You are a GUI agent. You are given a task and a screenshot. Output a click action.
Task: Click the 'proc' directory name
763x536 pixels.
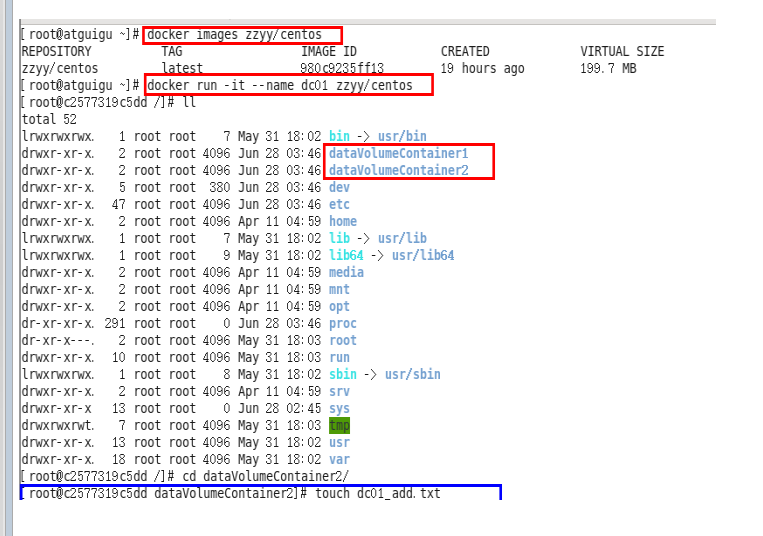342,323
